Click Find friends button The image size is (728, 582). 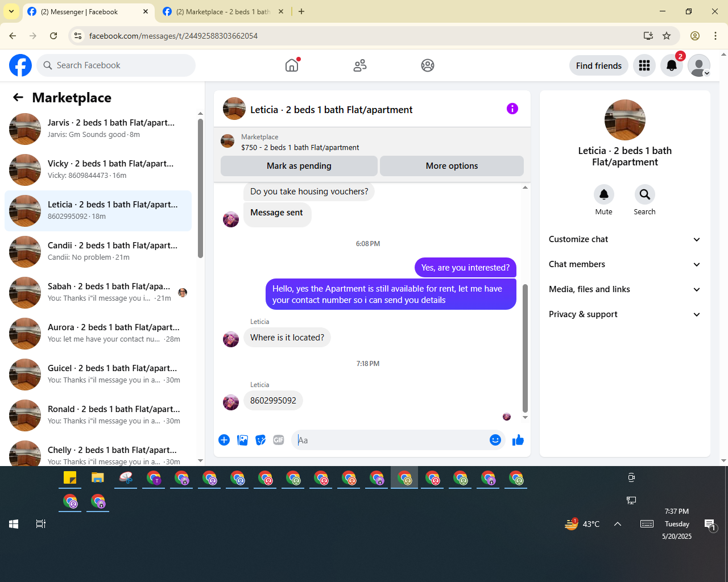click(599, 65)
